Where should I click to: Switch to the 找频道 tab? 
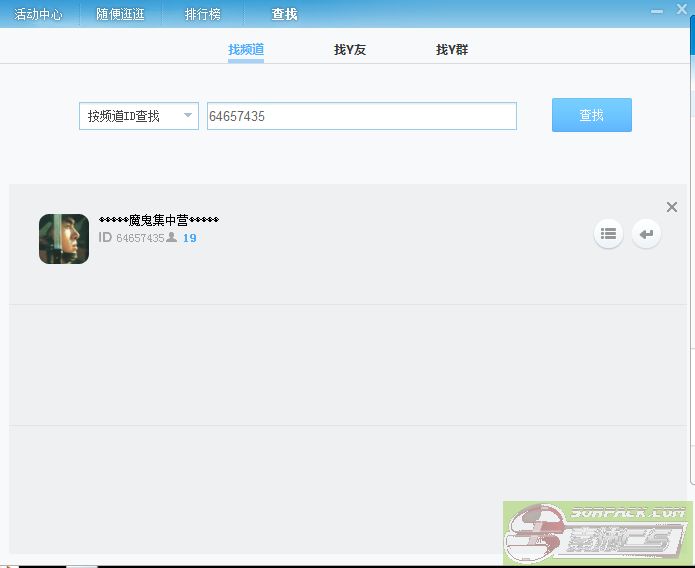click(x=246, y=49)
